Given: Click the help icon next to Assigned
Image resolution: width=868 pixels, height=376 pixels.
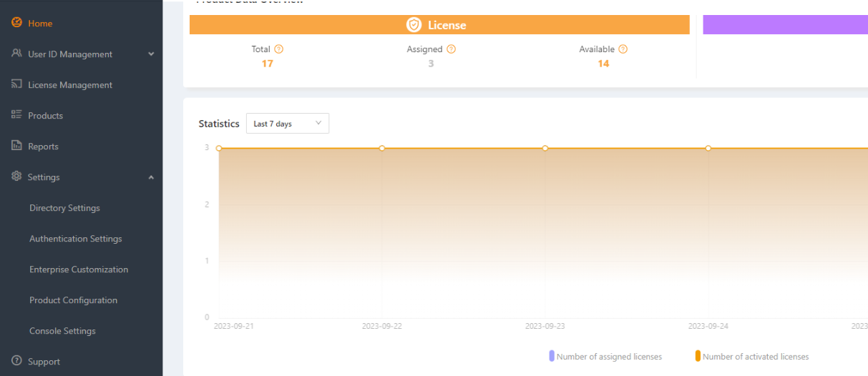Looking at the screenshot, I should 451,49.
